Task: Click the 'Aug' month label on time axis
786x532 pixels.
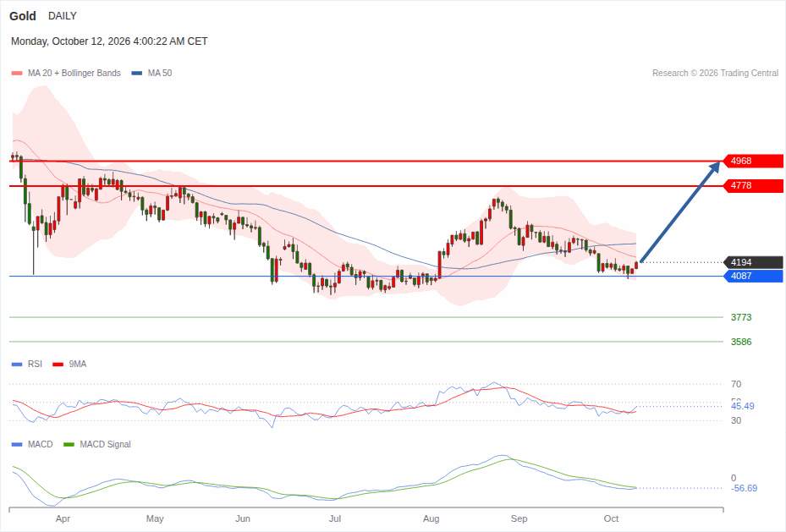Action: click(431, 519)
